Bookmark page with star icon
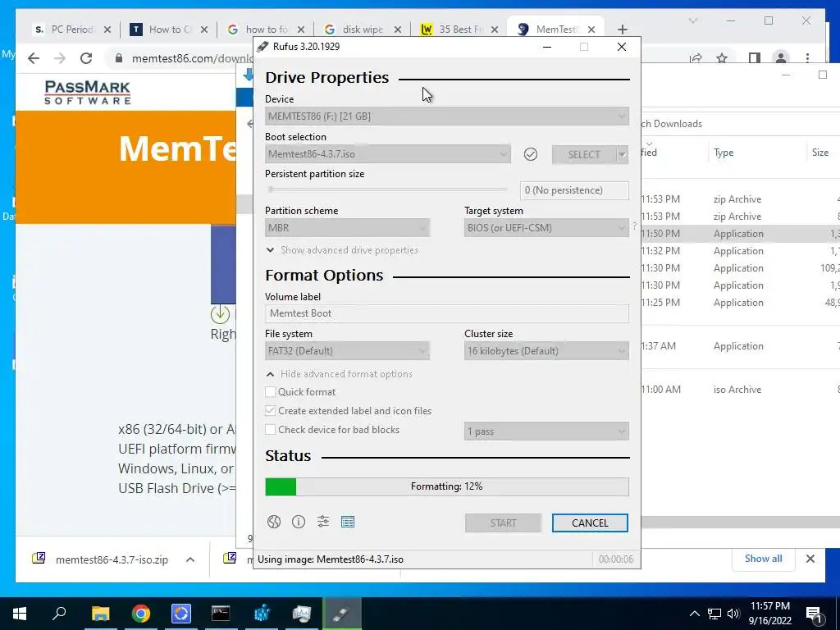Viewport: 840px width, 630px height. [x=722, y=58]
